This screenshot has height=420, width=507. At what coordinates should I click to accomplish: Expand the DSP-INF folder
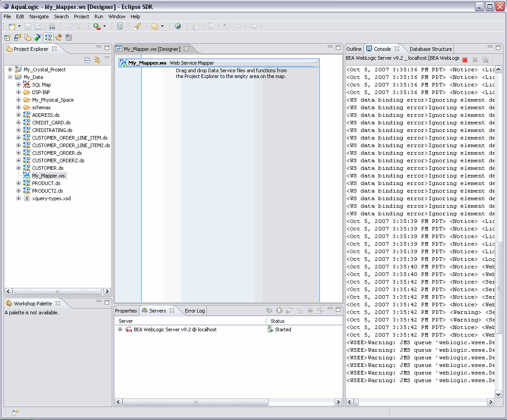(18, 92)
